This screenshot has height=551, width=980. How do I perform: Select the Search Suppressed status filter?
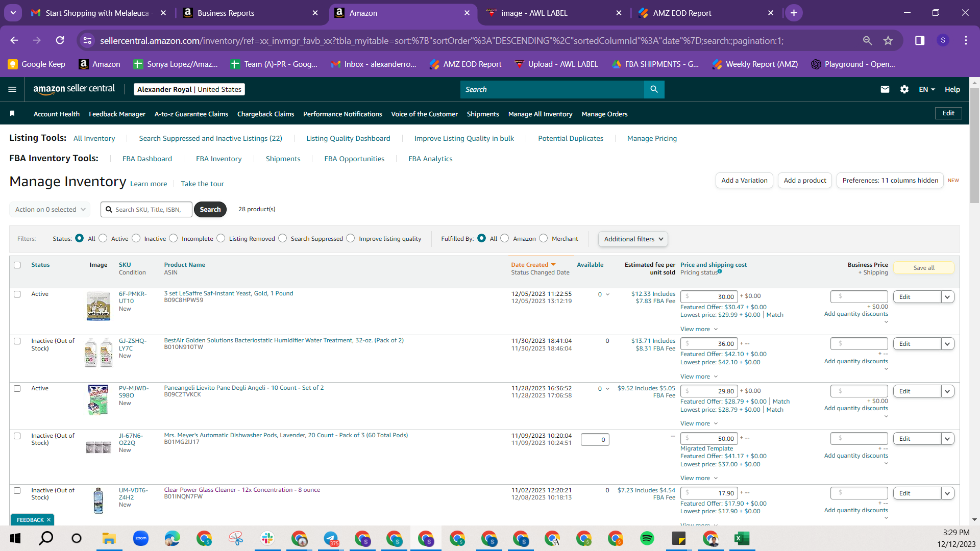coord(283,238)
